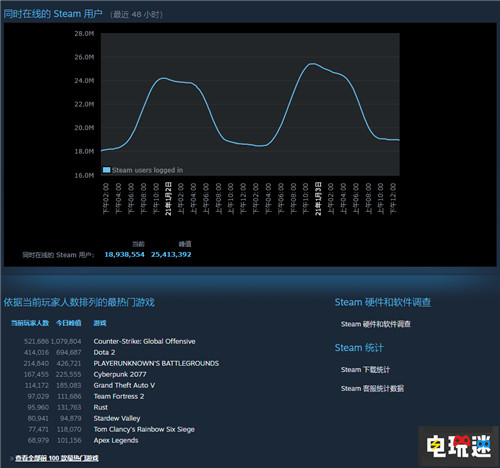The height and width of the screenshot is (468, 500).
Task: Click the 最近 48 小时 subtitle text
Action: (x=136, y=15)
